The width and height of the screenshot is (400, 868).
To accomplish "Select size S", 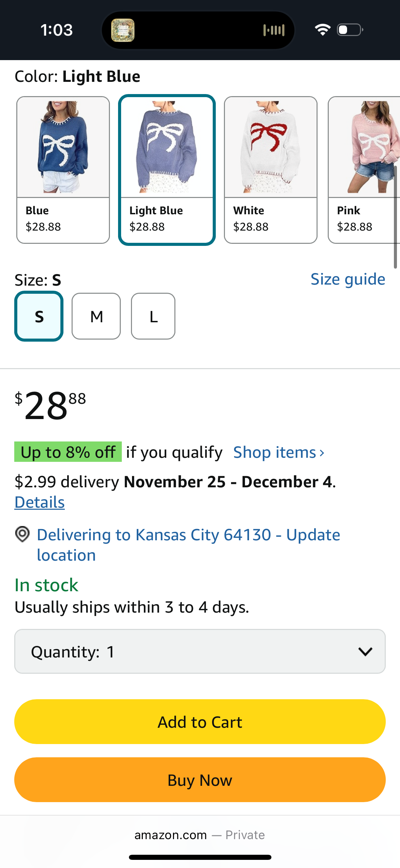I will tap(39, 316).
